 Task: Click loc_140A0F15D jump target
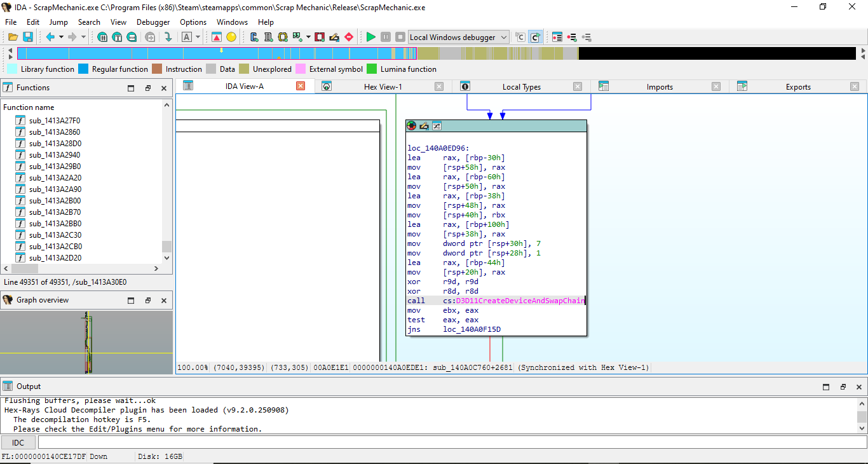[x=472, y=329]
